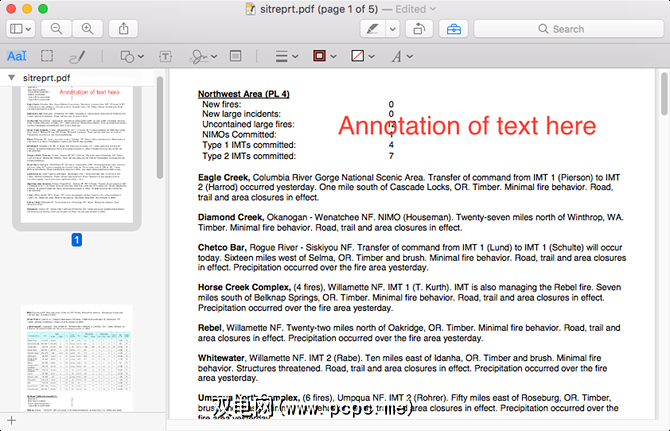Zoom out of the document
The height and width of the screenshot is (431, 670).
click(56, 29)
